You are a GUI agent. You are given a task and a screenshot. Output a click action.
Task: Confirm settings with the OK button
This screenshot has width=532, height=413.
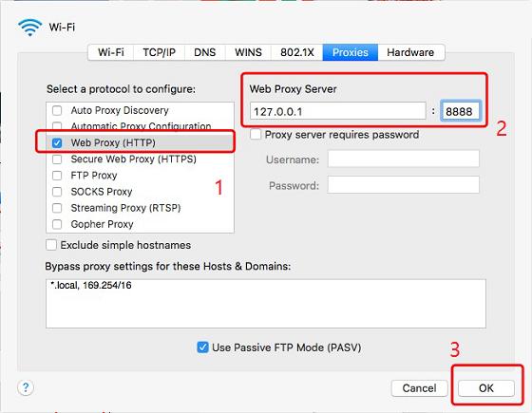click(485, 388)
